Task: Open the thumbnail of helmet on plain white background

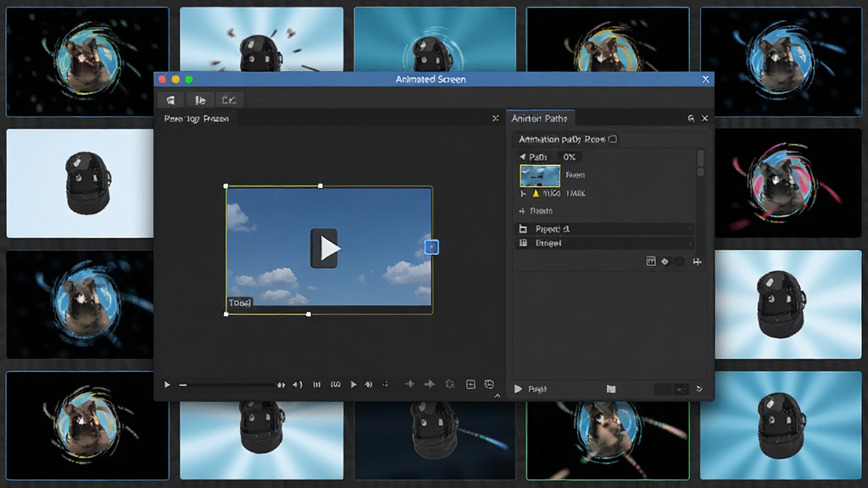Action: 80,184
